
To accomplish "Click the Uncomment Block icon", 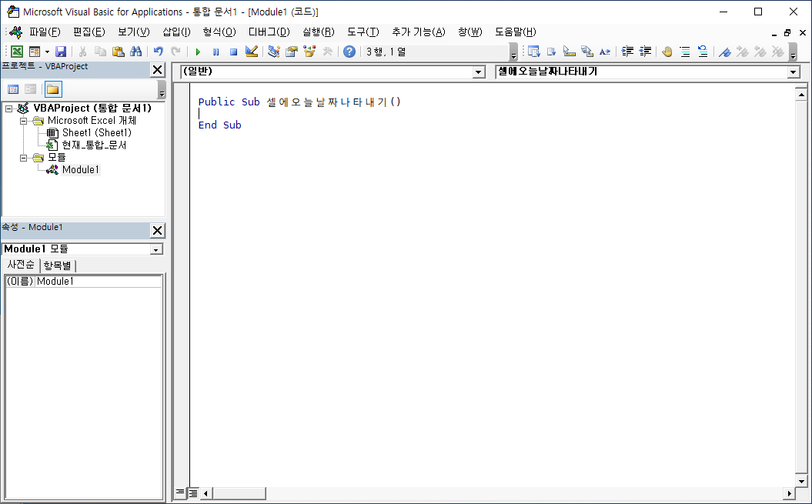I will point(703,52).
